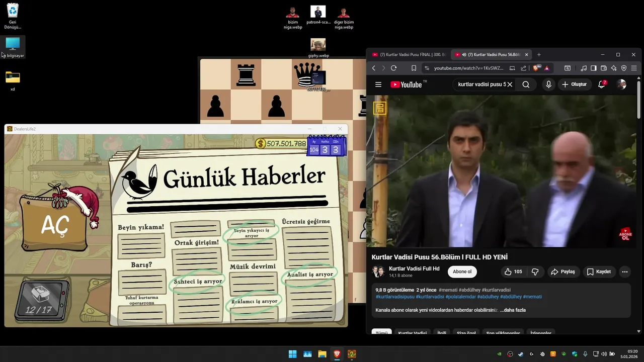Click the Analist iş arıyor newspaper headline
The height and width of the screenshot is (362, 644).
click(310, 275)
